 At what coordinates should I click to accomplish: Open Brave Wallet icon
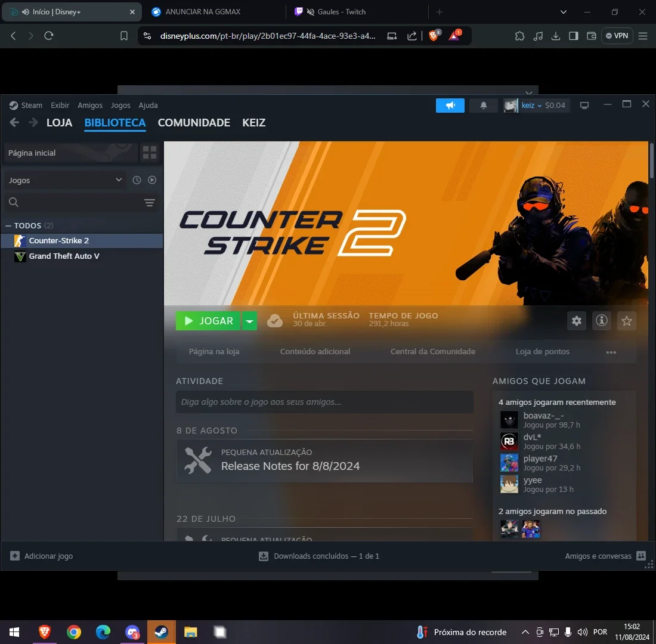[592, 36]
